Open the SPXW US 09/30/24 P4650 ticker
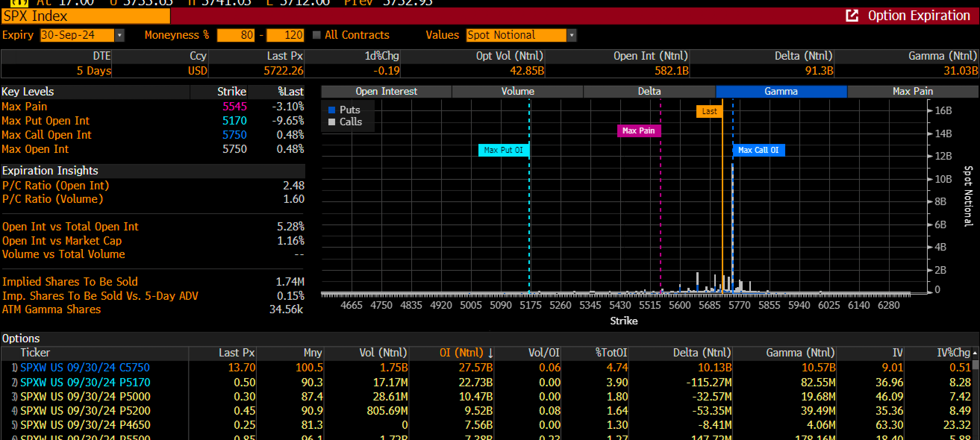 (x=85, y=425)
